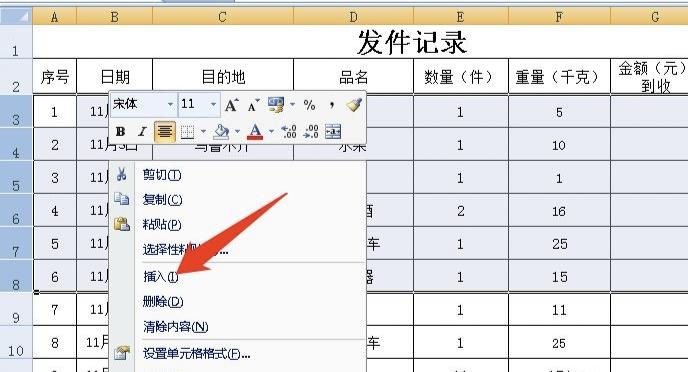This screenshot has width=688, height=372.
Task: Click the 发件记录 title cell
Action: [x=360, y=42]
